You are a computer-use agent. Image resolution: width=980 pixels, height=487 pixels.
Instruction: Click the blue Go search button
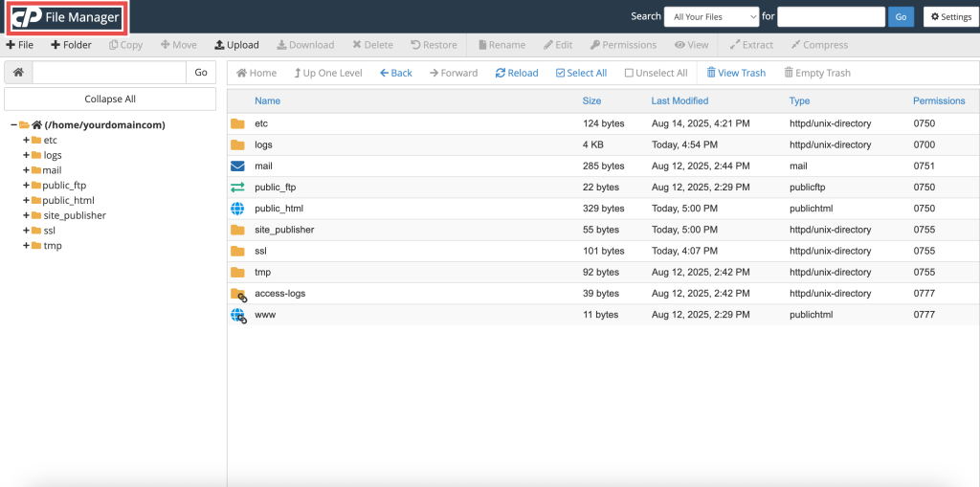(901, 17)
